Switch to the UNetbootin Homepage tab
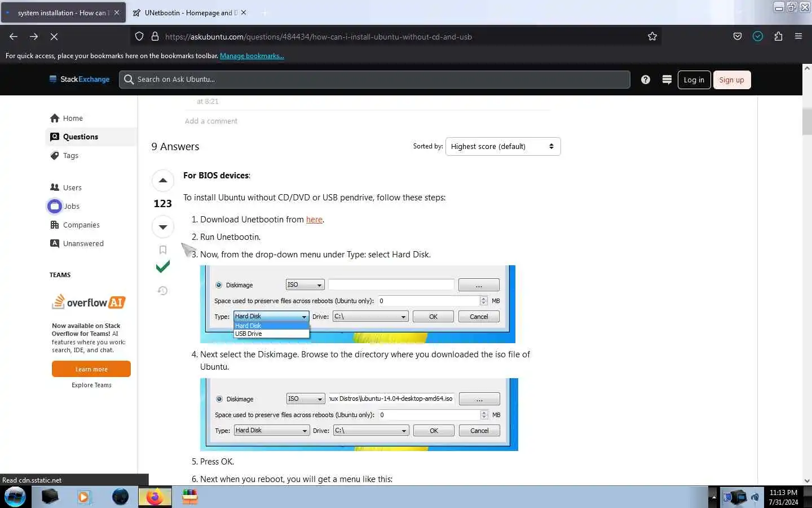This screenshot has width=812, height=508. (189, 12)
